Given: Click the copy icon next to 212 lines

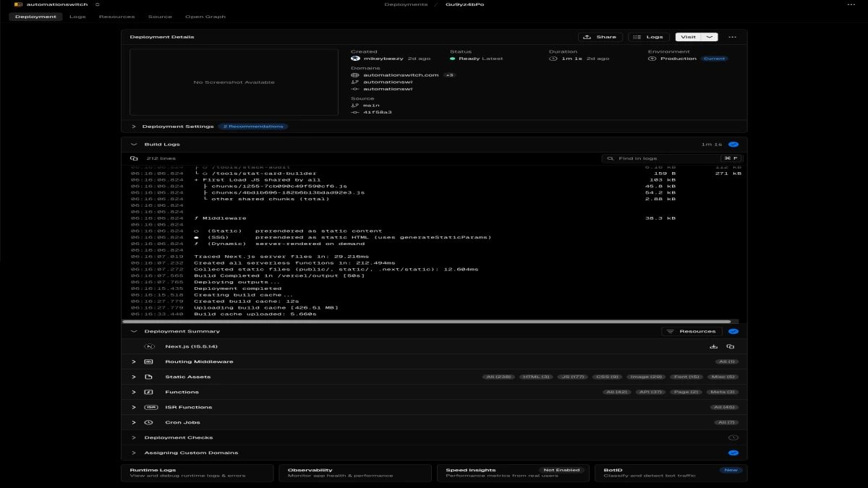Looking at the screenshot, I should tap(136, 158).
